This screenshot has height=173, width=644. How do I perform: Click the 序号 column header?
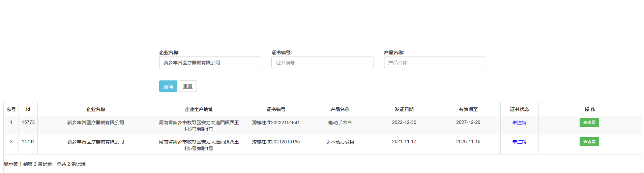click(11, 109)
